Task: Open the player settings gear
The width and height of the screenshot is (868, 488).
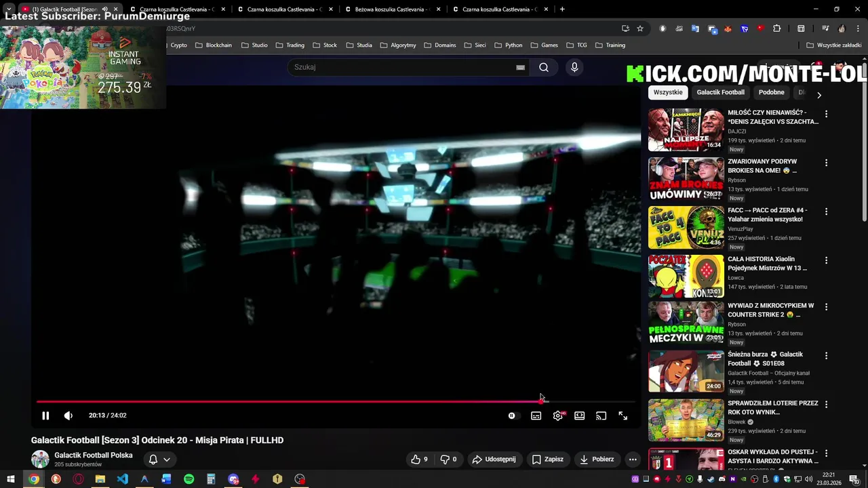Action: tap(558, 415)
